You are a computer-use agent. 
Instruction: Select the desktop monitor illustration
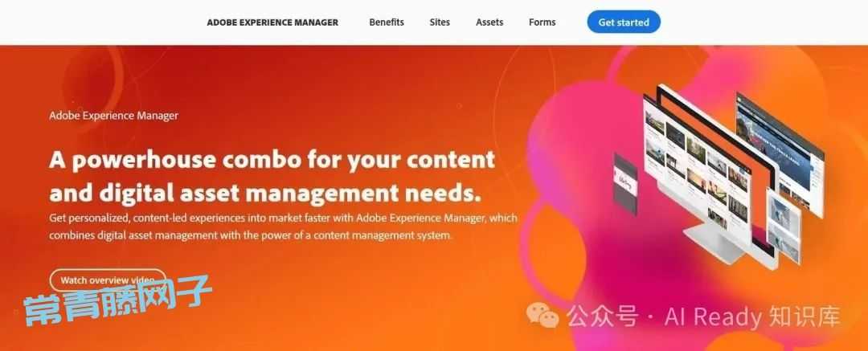pyautogui.click(x=711, y=174)
